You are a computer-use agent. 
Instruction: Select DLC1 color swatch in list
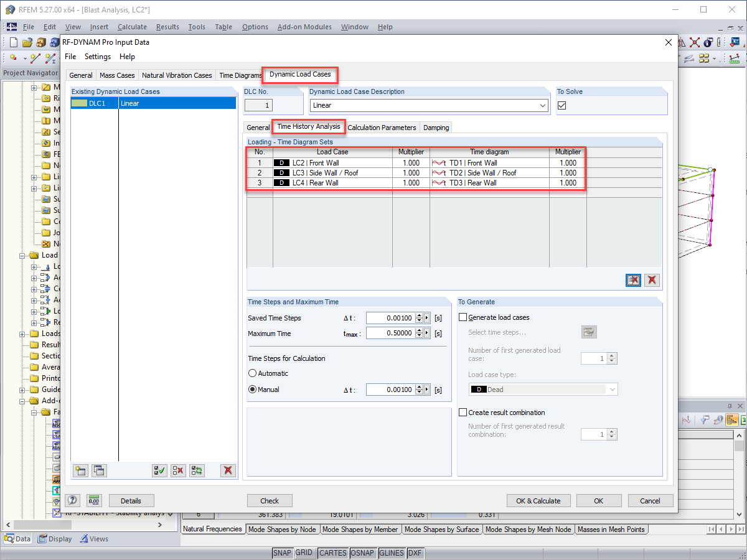coord(79,103)
